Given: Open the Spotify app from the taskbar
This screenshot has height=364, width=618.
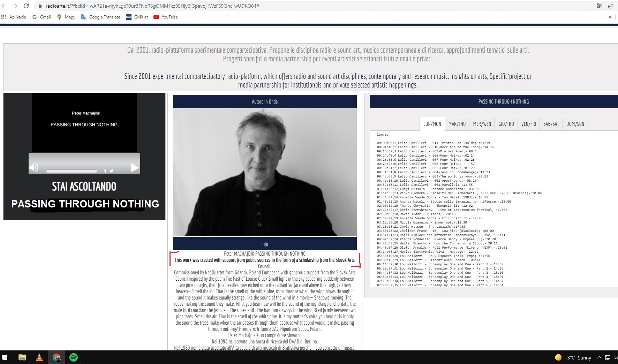Looking at the screenshot, I should [74, 357].
